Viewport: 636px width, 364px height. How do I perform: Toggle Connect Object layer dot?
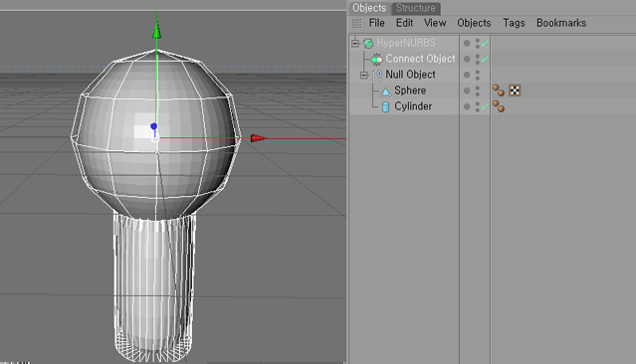click(467, 59)
